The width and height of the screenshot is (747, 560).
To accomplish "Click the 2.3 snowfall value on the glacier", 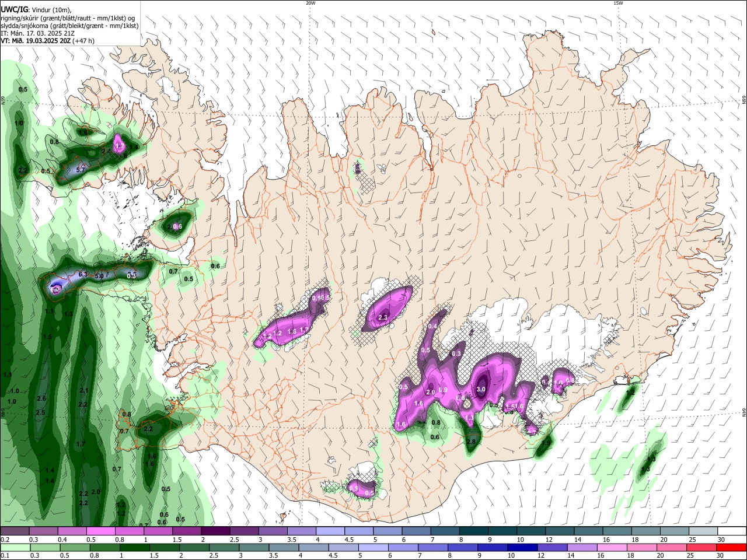I will (x=383, y=318).
